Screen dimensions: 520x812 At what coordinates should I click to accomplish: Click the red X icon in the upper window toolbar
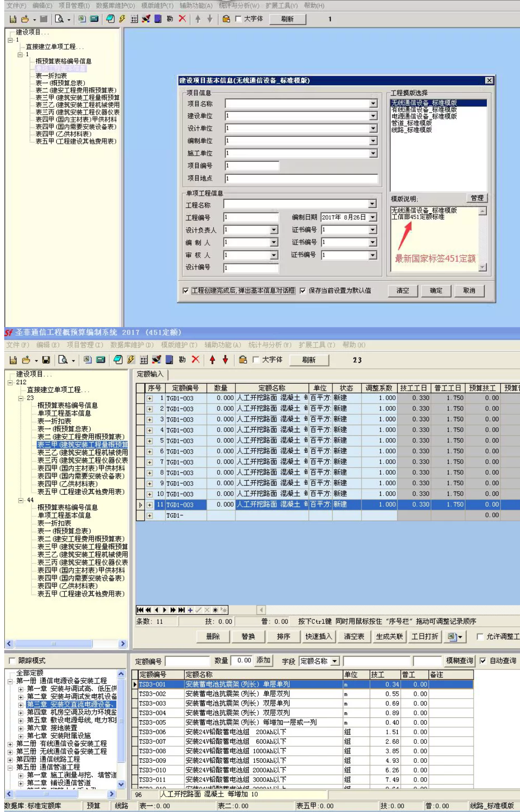(182, 19)
